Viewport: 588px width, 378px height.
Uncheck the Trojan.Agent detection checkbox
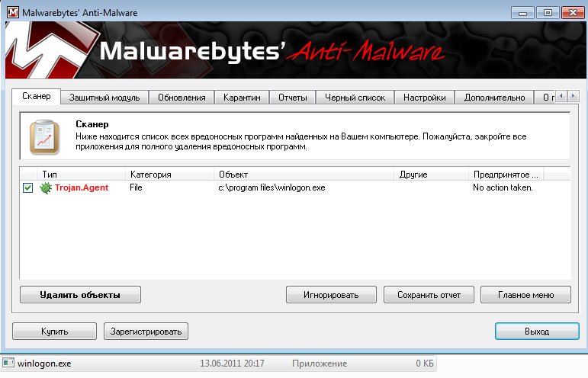click(x=27, y=187)
